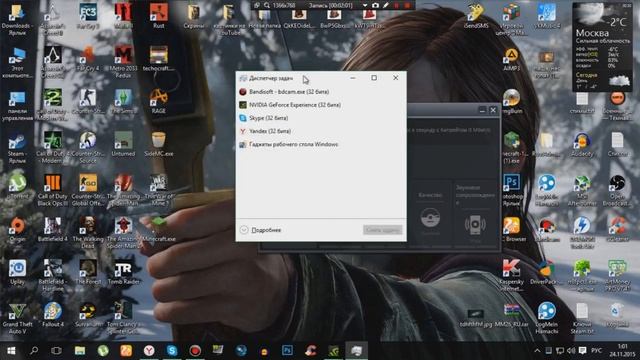The image size is (640, 360).
Task: Open the AIMP3 desktop shortcut
Action: [511, 59]
